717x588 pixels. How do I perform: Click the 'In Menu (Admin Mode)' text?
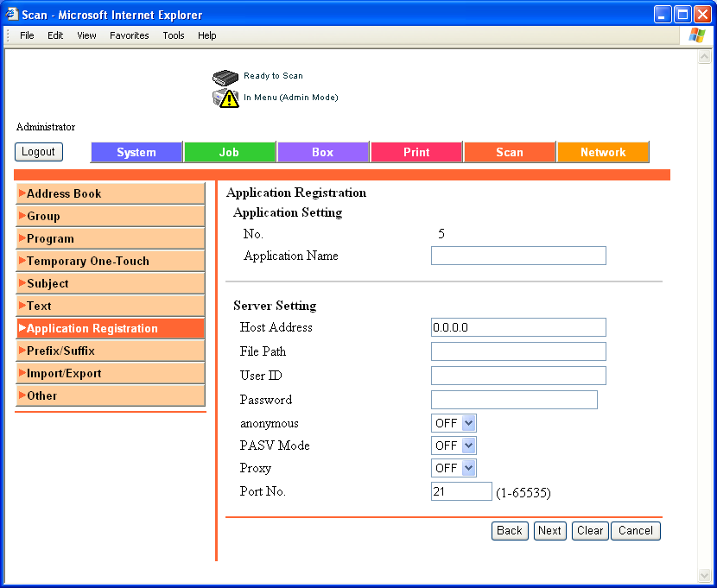tap(291, 98)
